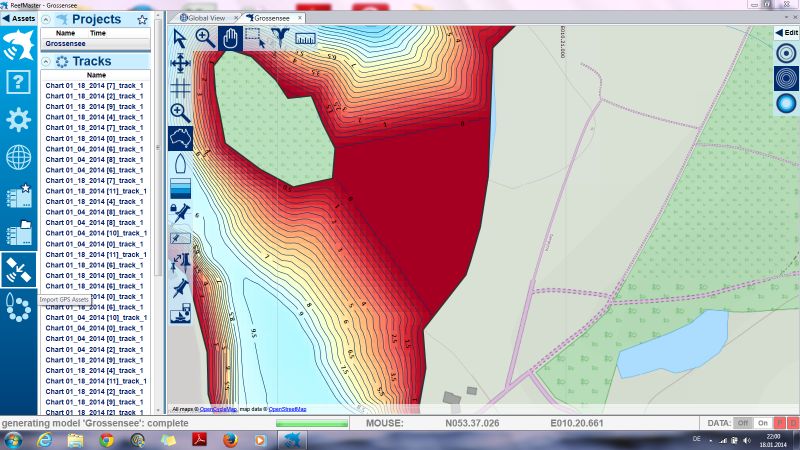This screenshot has height=450, width=800.
Task: Select the Grossensee map tab
Action: click(x=274, y=18)
